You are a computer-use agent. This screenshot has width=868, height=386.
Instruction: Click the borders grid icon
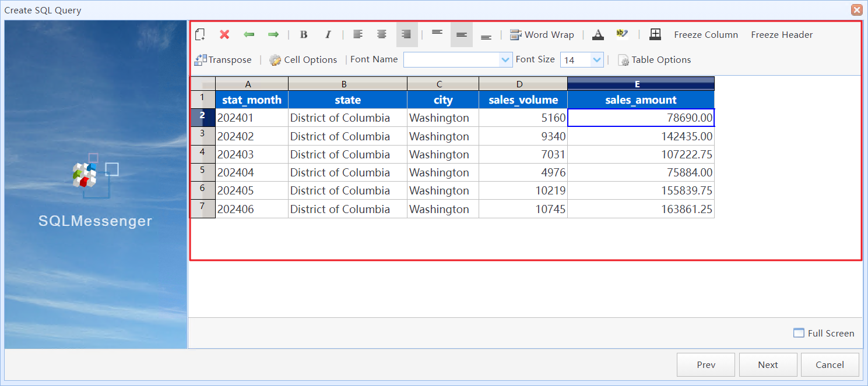(655, 34)
